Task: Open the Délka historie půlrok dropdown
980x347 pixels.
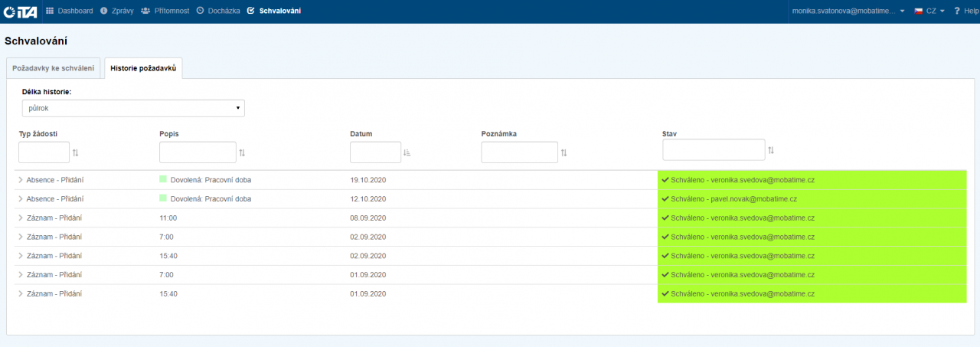Action: tap(132, 108)
